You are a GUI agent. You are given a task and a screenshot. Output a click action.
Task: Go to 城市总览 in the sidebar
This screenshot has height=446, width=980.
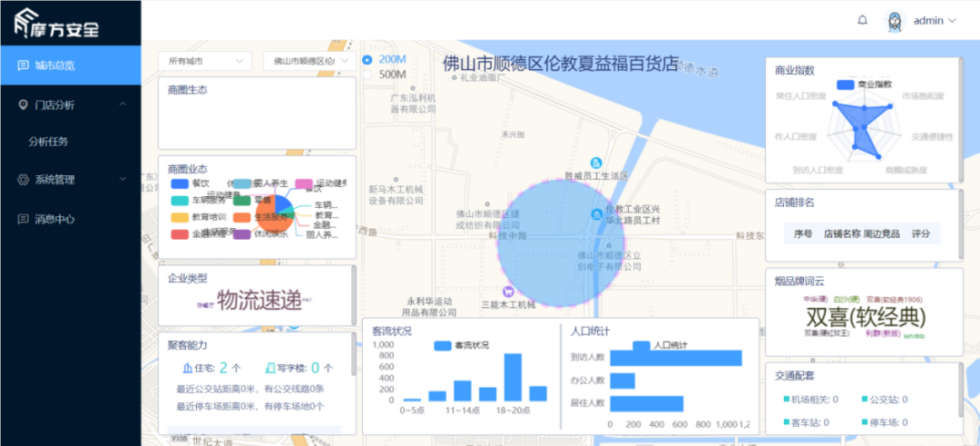pos(71,65)
